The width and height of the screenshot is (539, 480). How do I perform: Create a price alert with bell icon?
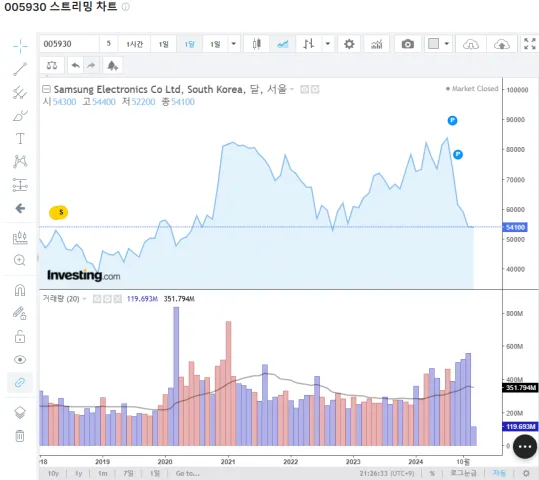pos(112,65)
